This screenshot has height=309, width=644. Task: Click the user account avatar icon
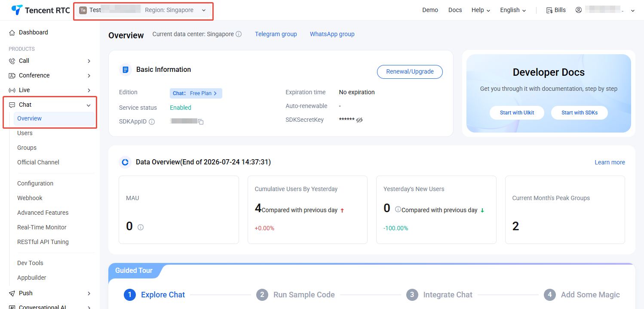579,10
